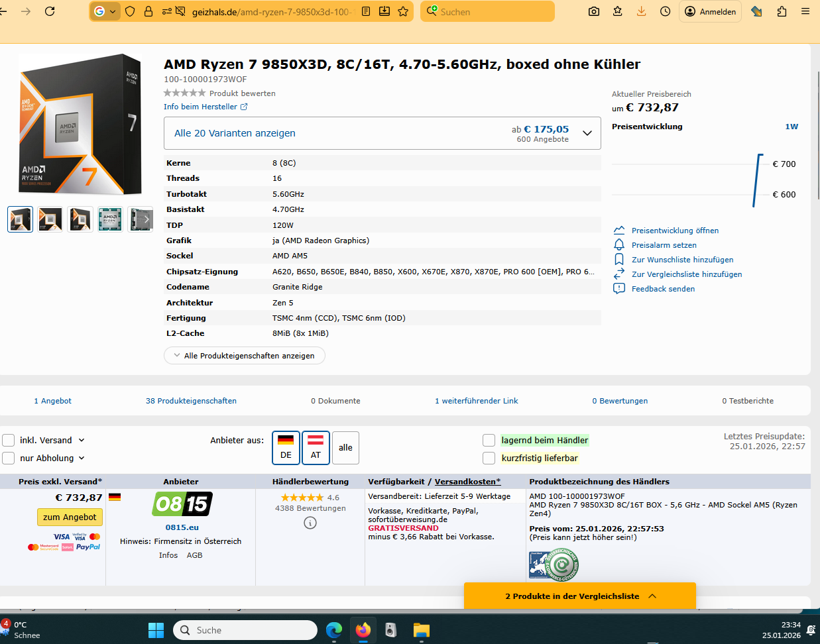The width and height of the screenshot is (820, 644).
Task: Click the next arrow on the thumbnail strip
Action: pyautogui.click(x=146, y=219)
